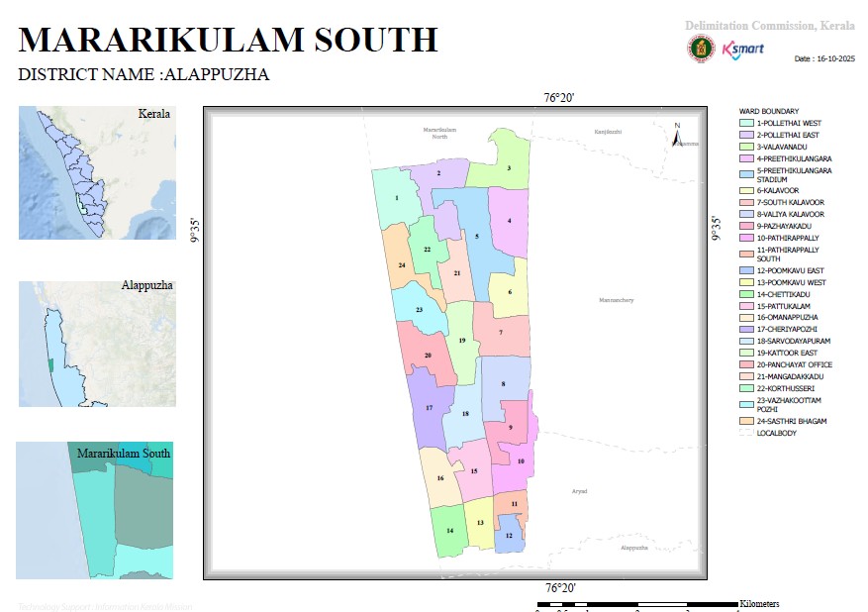Click the 20-Panchayat Office legend swatch
868x612 pixels.
pyautogui.click(x=746, y=364)
